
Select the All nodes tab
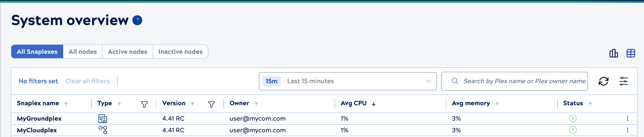[x=83, y=52]
